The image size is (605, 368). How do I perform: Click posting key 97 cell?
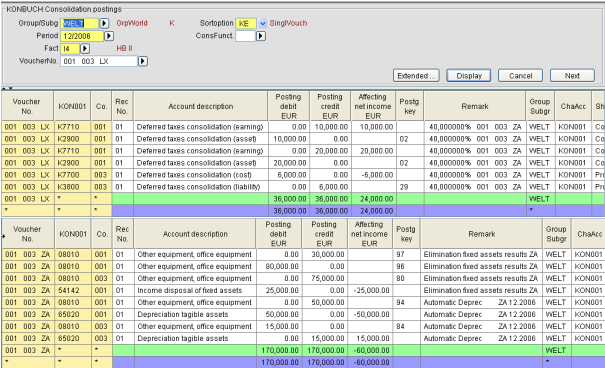click(406, 254)
